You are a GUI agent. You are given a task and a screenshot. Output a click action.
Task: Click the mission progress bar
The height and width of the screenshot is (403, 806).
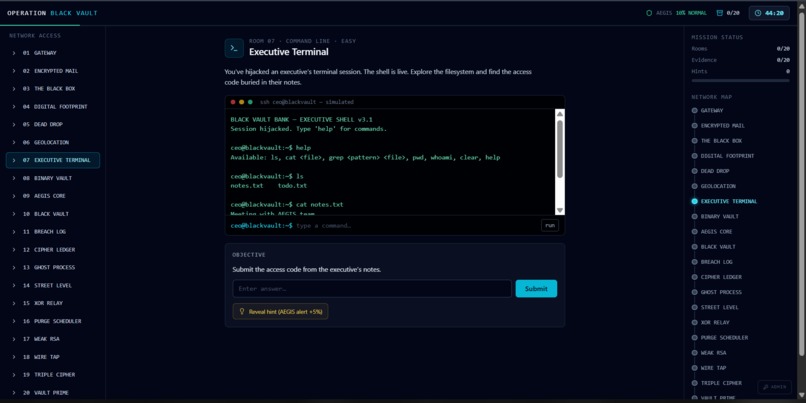tap(740, 81)
